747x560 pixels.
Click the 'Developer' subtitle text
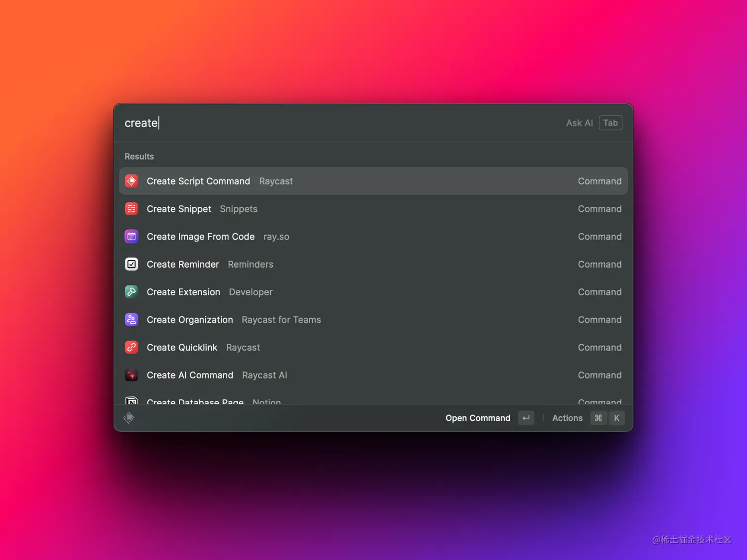(x=250, y=292)
